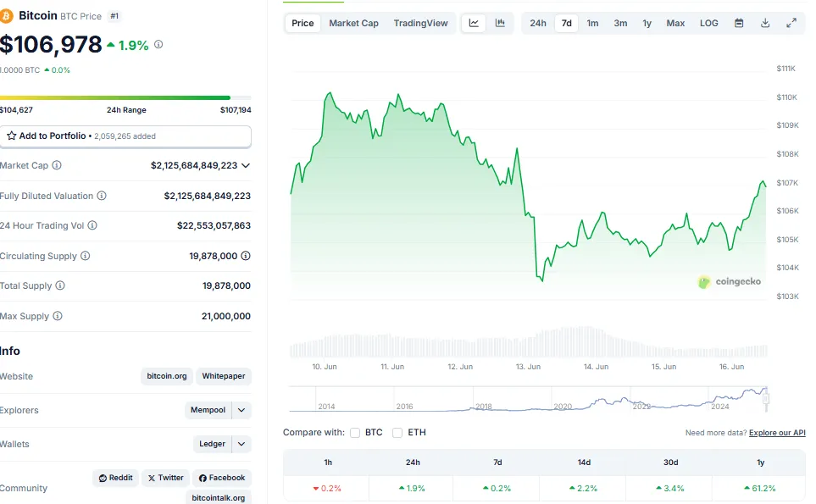Click the $2,125,684,849,223 Market Cap value
The width and height of the screenshot is (816, 504).
coord(194,165)
